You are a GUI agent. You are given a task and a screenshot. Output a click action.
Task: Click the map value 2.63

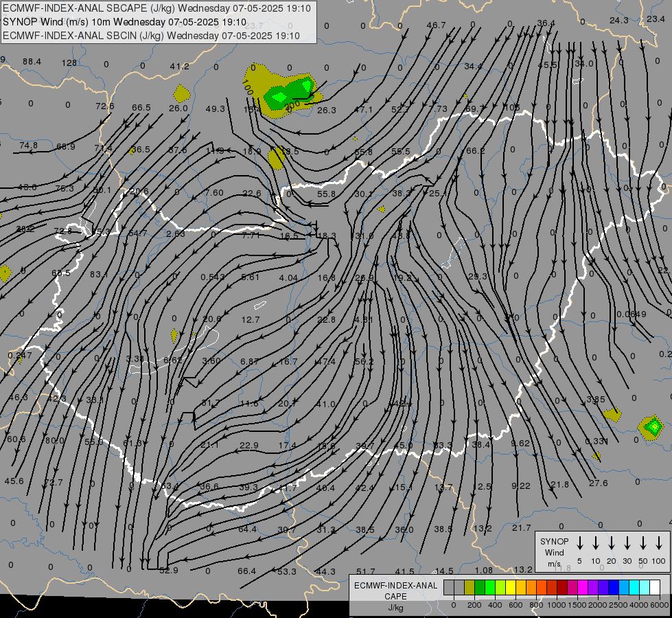click(176, 233)
